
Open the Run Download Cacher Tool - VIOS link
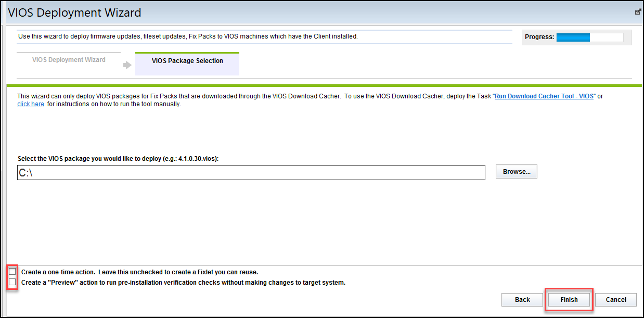(544, 97)
